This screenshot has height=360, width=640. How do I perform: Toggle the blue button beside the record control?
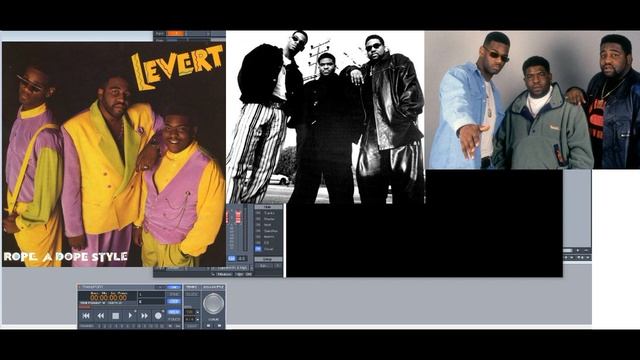pos(173,312)
